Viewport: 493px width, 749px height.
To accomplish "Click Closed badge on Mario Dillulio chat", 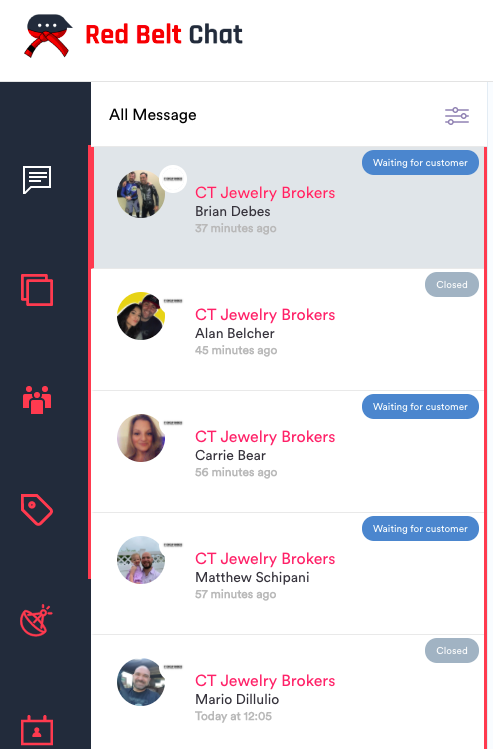I will [451, 651].
